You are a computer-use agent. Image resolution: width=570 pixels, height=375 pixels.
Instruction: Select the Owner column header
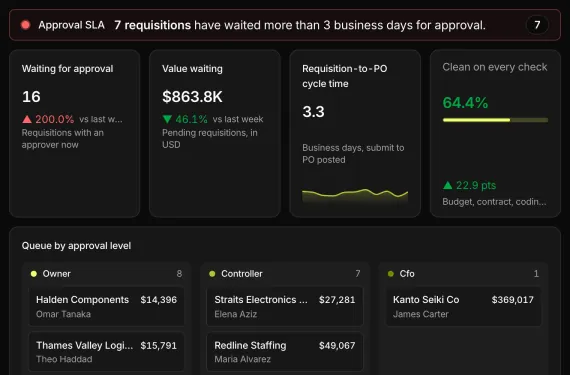56,274
